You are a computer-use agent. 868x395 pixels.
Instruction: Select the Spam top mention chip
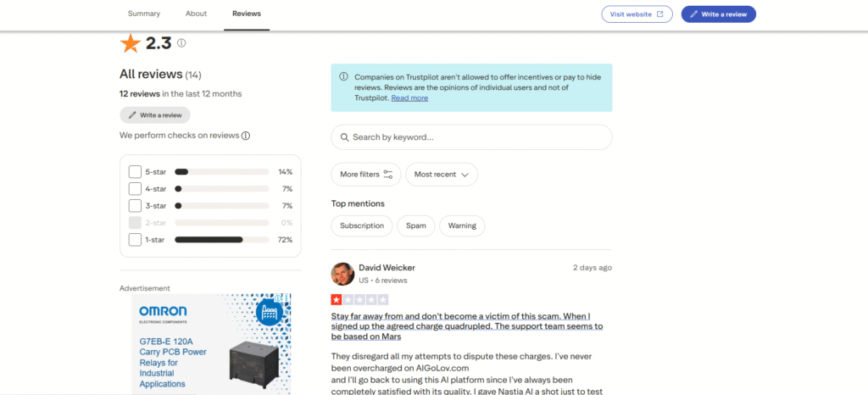[x=416, y=225]
